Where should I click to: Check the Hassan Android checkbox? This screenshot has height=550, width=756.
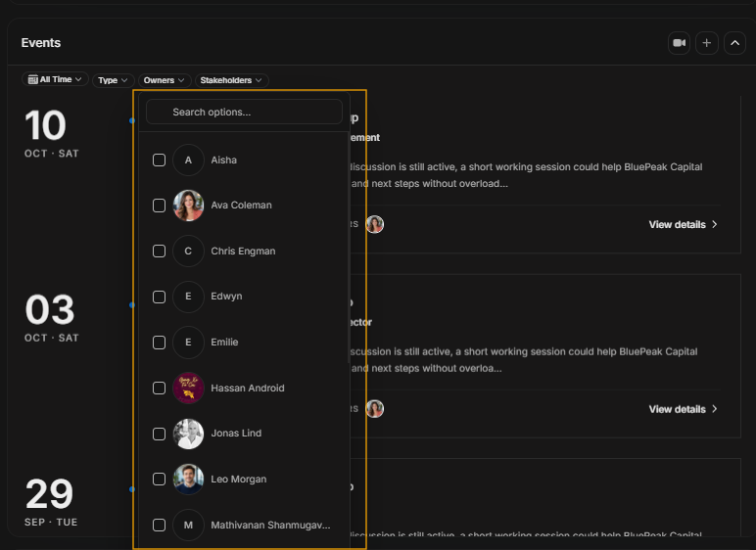(x=159, y=389)
